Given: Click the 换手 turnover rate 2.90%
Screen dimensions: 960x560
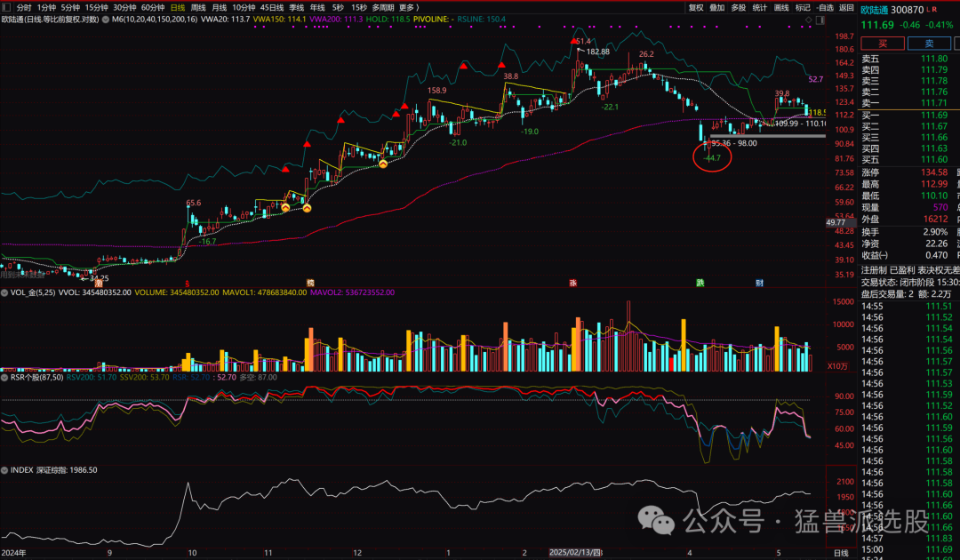Looking at the screenshot, I should pos(935,232).
